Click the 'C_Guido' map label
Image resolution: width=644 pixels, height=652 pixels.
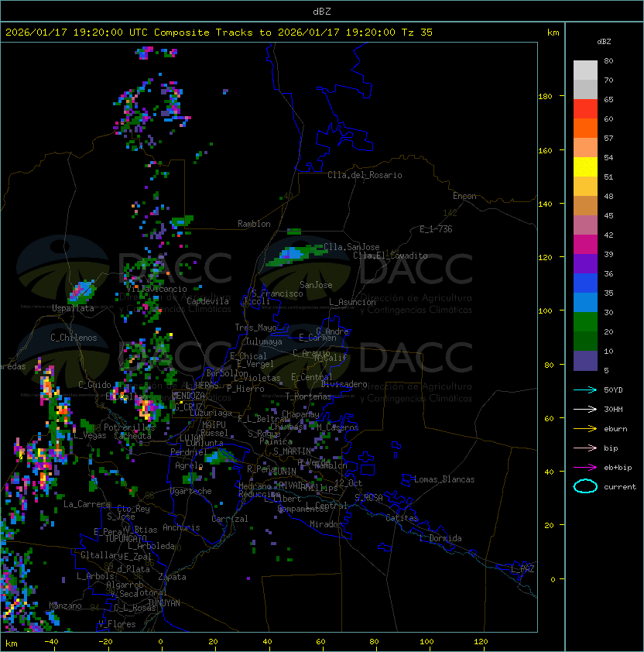[x=94, y=385]
